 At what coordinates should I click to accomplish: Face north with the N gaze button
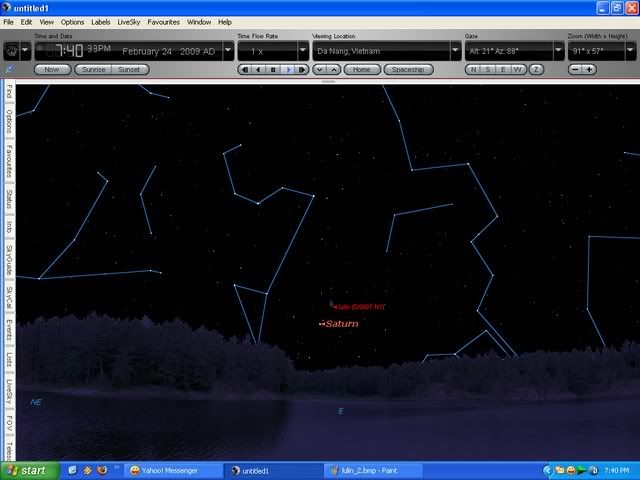472,70
